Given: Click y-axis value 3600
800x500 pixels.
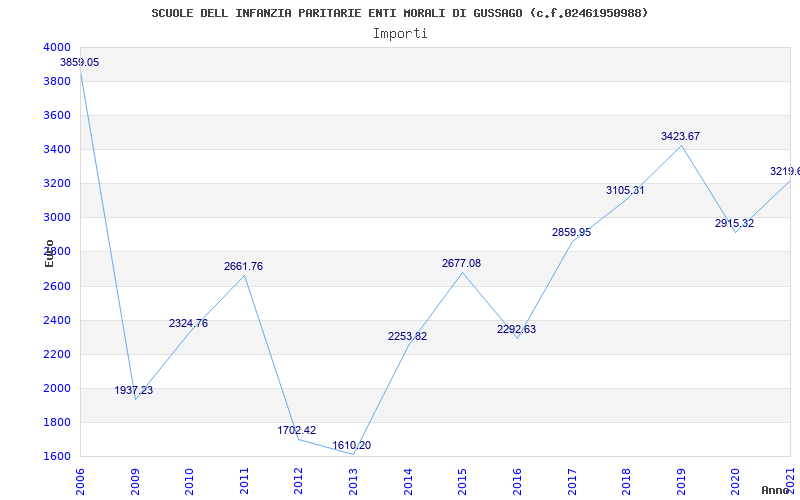Looking at the screenshot, I should click(59, 115).
